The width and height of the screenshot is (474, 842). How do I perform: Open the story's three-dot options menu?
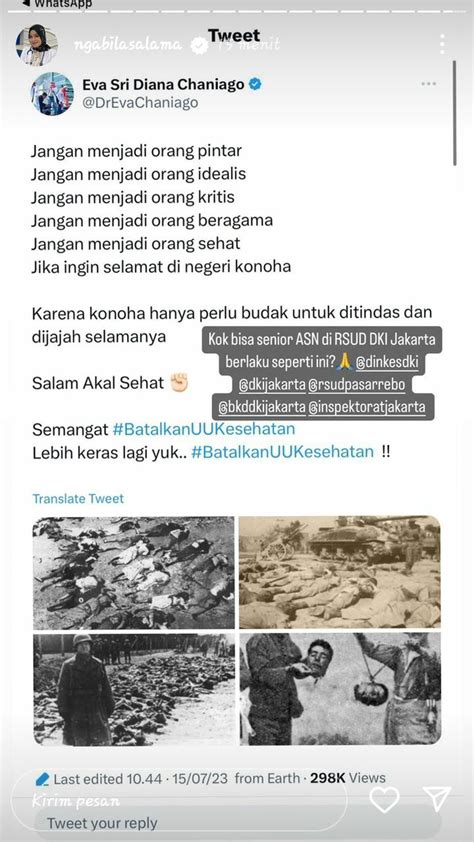tap(441, 44)
